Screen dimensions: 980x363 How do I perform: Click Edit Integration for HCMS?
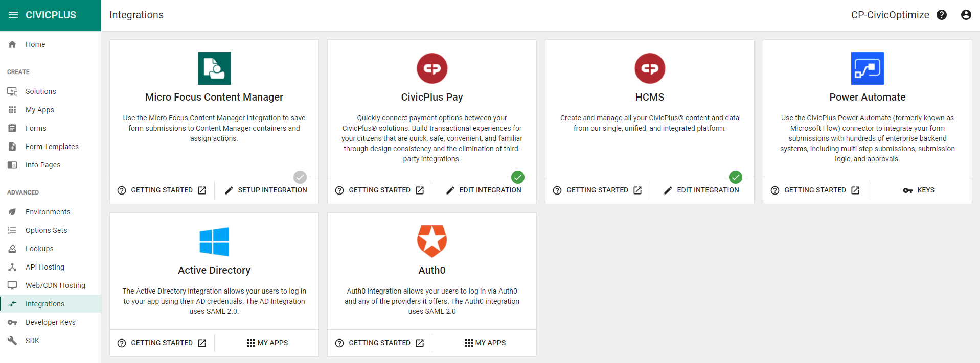point(702,190)
